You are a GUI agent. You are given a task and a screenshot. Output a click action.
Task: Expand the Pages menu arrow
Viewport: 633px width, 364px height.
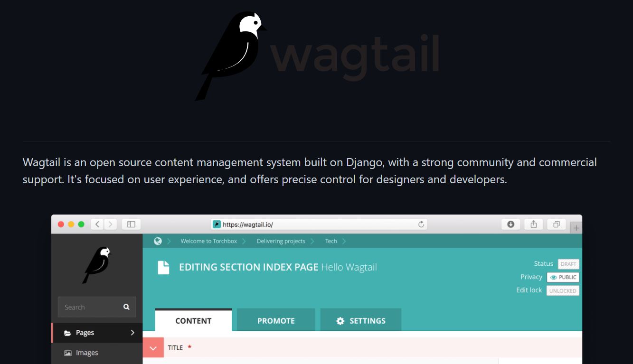(x=132, y=333)
